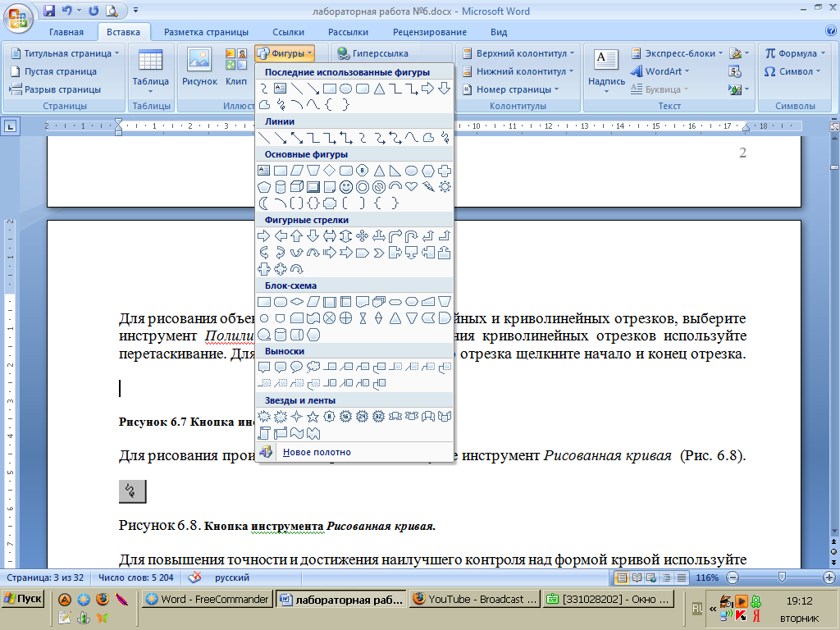This screenshot has height=630, width=840.
Task: Expand the WordArt gallery dropdown
Action: tap(660, 71)
